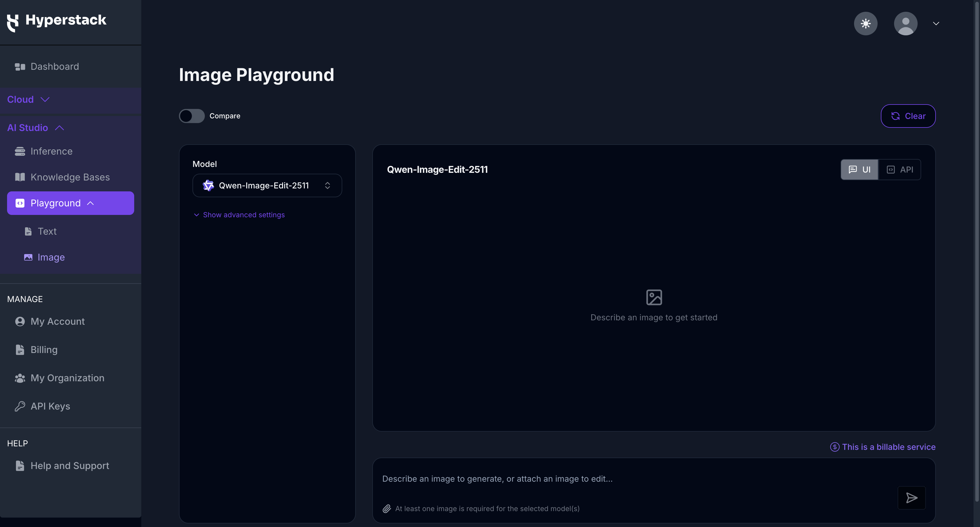Click the placeholder image icon in canvas
The height and width of the screenshot is (527, 980).
coord(654,297)
